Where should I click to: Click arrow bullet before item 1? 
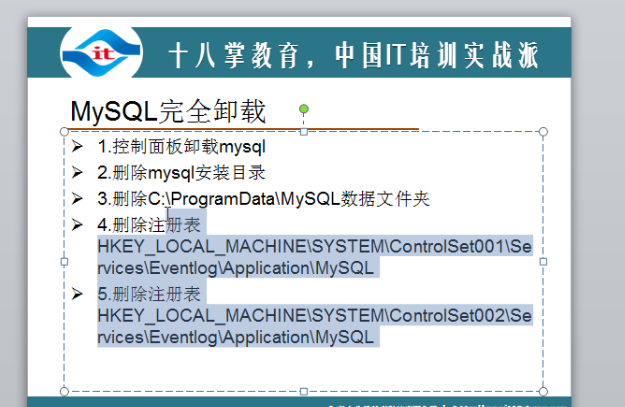coord(77,146)
